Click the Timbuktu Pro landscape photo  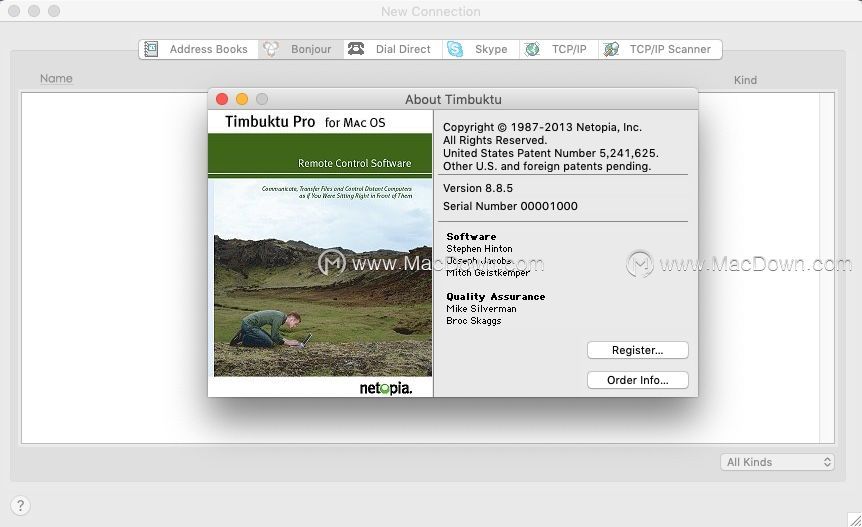(323, 278)
